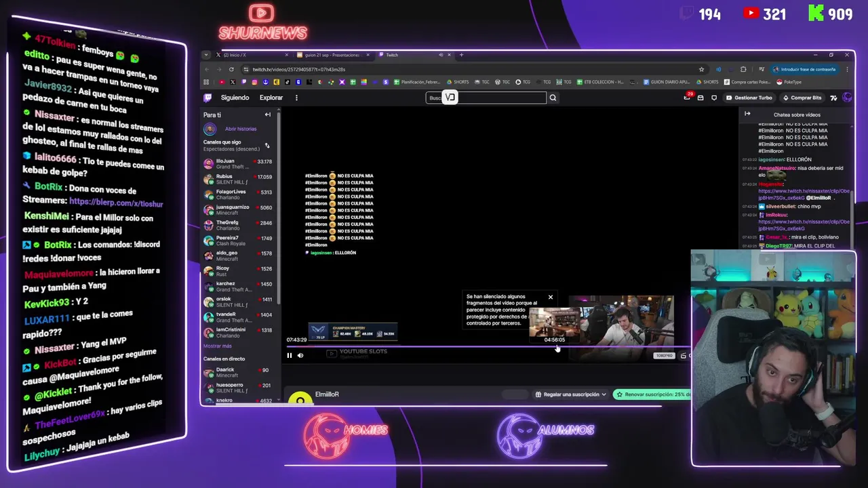Click the magnifier search button
Viewport: 868px width, 488px height.
(553, 98)
